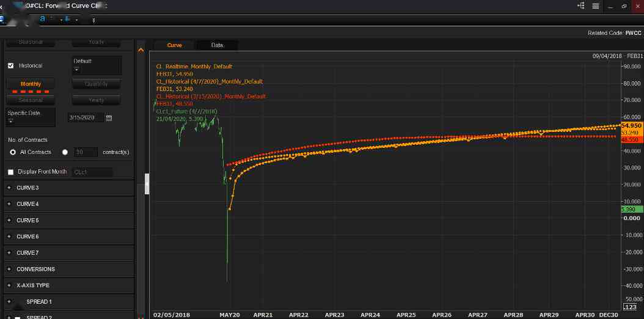Click the blue export toolbar icon

[67, 19]
